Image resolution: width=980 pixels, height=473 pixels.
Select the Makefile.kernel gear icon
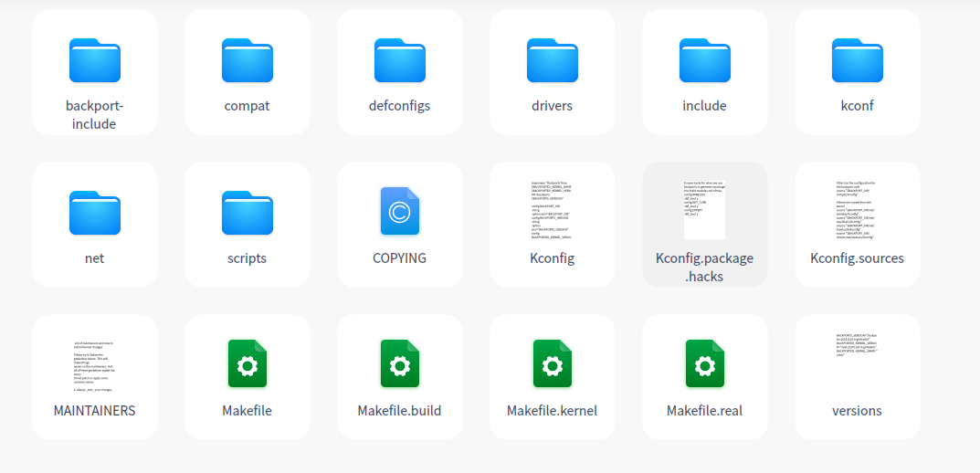(552, 363)
